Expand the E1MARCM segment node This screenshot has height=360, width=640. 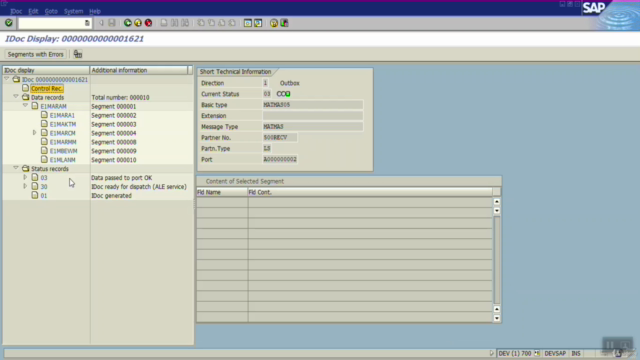point(35,133)
